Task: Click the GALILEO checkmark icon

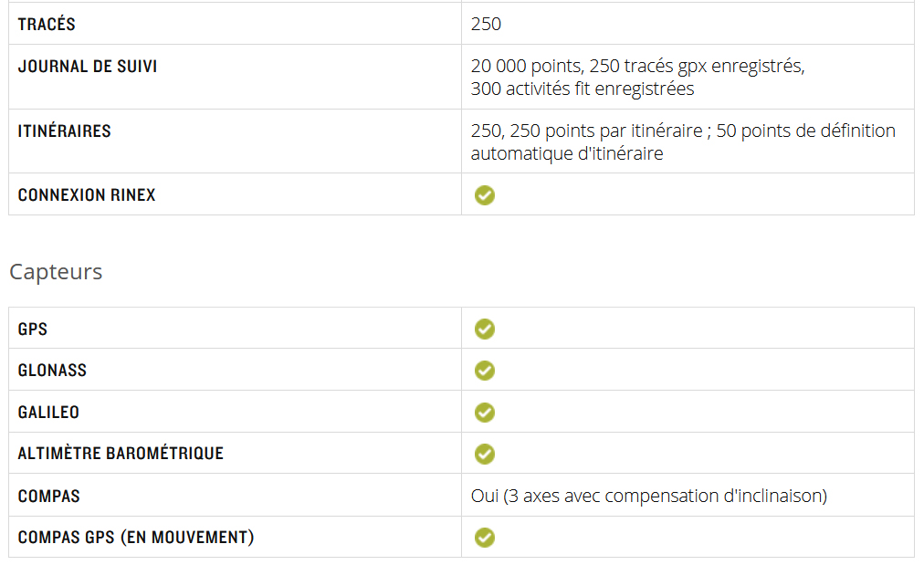Action: tap(485, 413)
